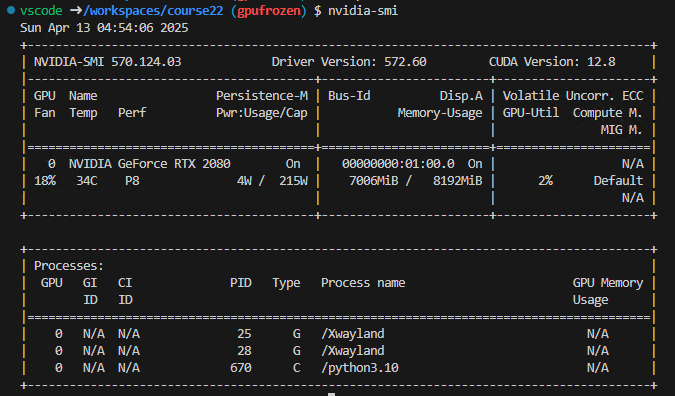Viewport: 675px width, 396px height.
Task: Click the (gpufrozen) branch name
Action: coord(269,10)
